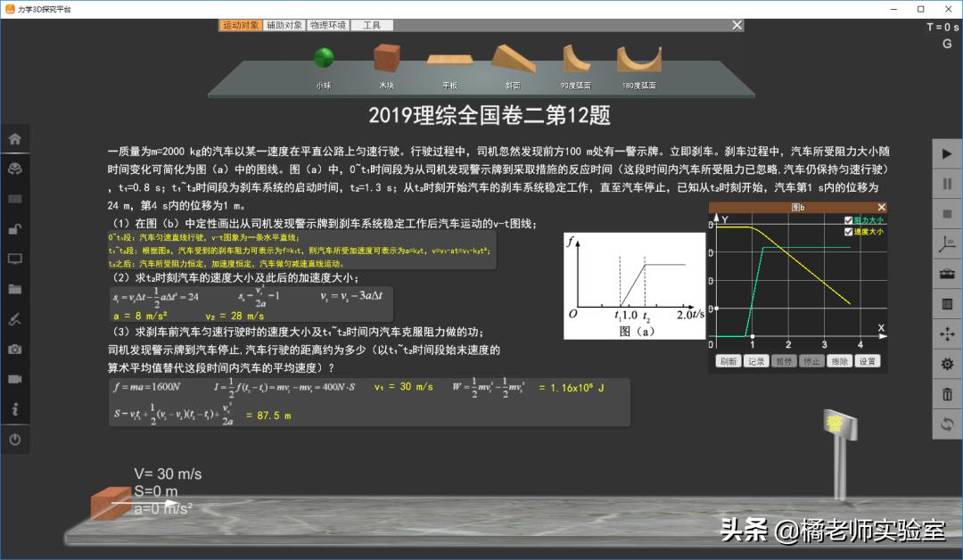Toggle the power icon at sidebar bottom
This screenshot has height=560, width=963.
pyautogui.click(x=15, y=439)
